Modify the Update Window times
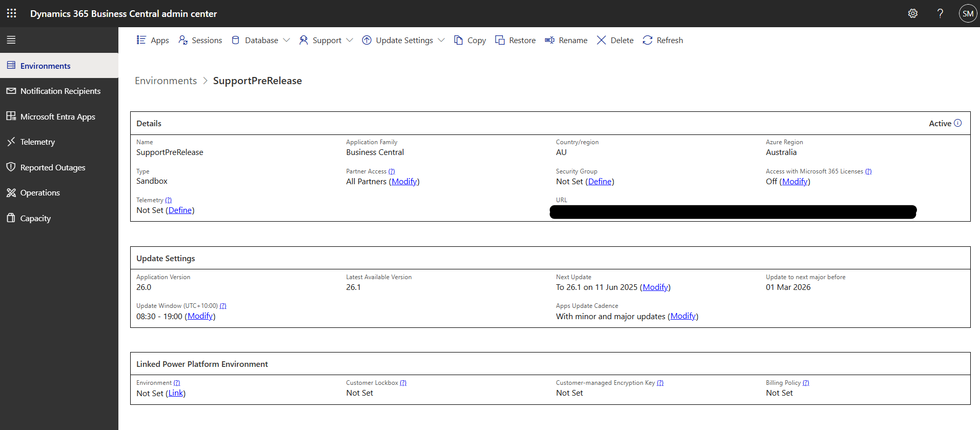Screen dimensions: 980x430 200,316
